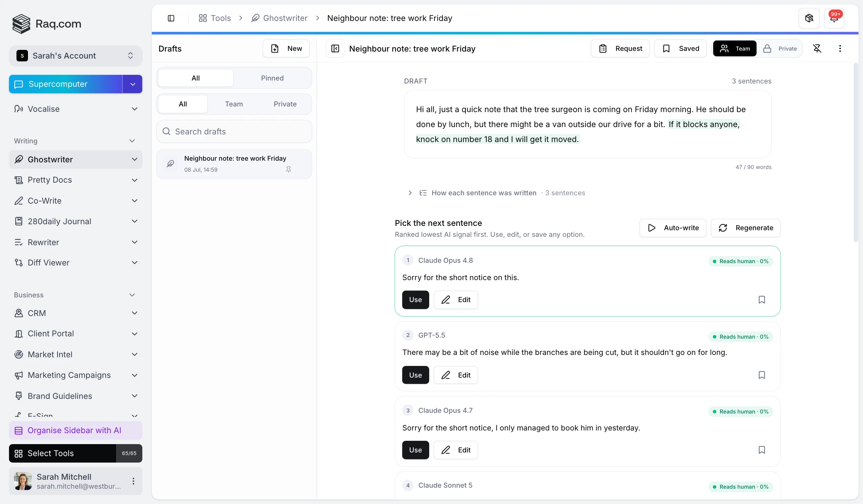
Task: Click the Raq.com logo
Action: pyautogui.click(x=47, y=24)
